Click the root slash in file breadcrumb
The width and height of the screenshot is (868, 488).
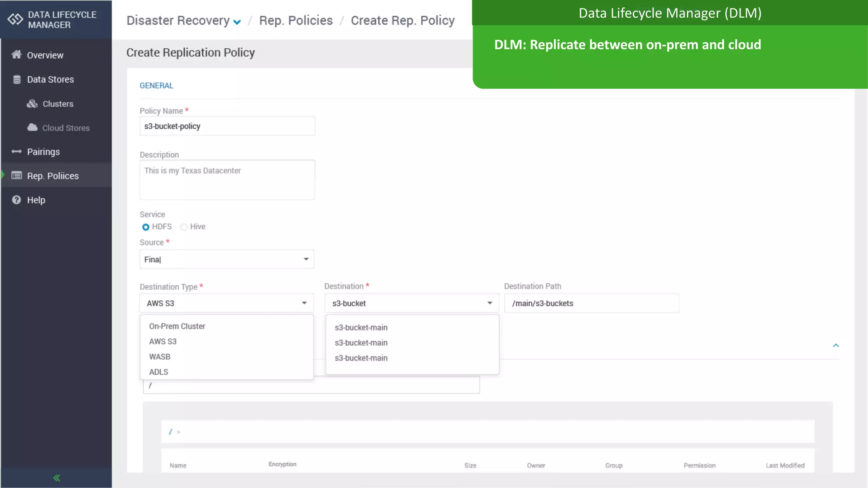[170, 432]
